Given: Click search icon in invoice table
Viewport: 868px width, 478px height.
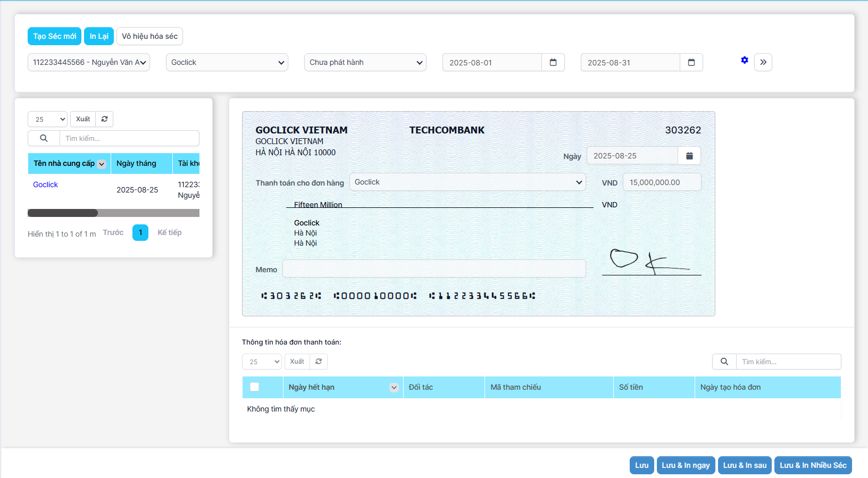Looking at the screenshot, I should [x=724, y=362].
